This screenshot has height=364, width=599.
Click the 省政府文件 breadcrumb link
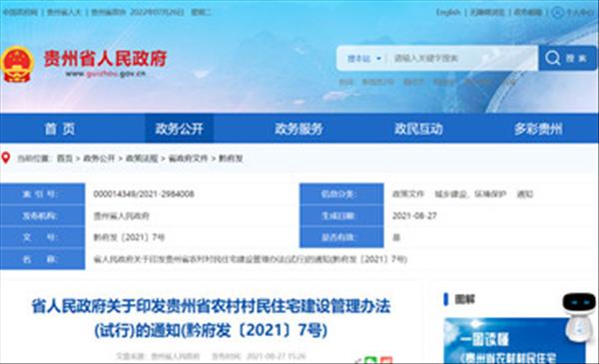(188, 158)
